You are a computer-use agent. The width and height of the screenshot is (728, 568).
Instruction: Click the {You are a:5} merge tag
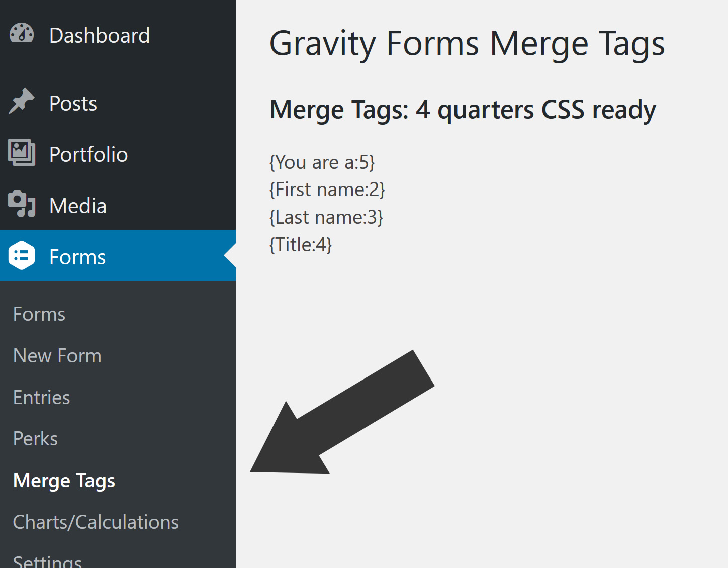coord(322,163)
